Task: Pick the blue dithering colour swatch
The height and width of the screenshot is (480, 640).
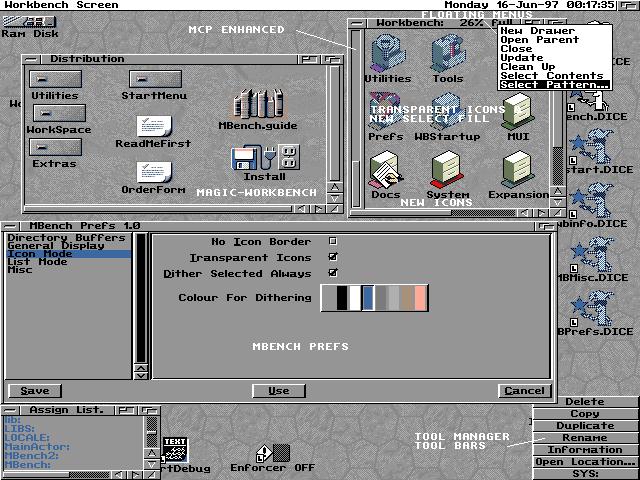Action: [x=368, y=298]
